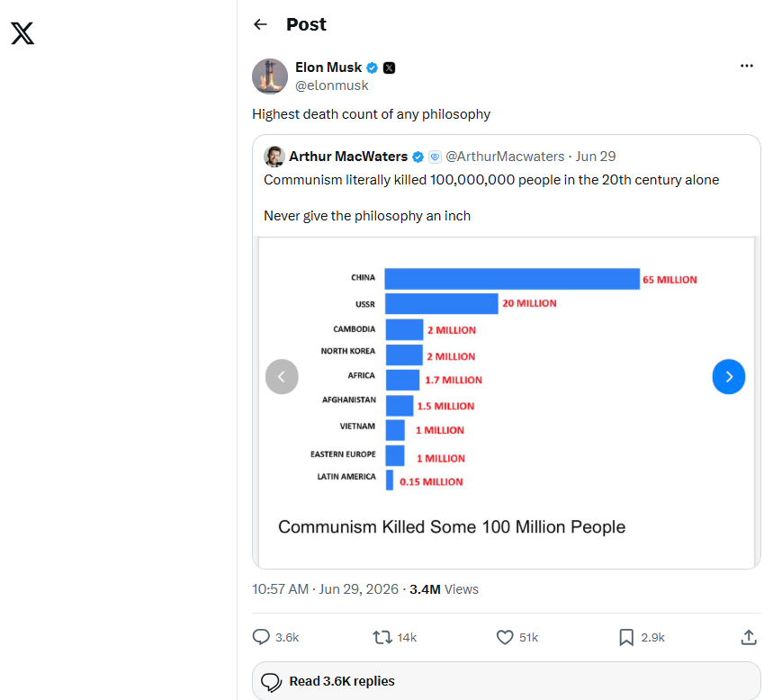Show next image in the carousel
The height and width of the screenshot is (700, 773).
(x=729, y=377)
